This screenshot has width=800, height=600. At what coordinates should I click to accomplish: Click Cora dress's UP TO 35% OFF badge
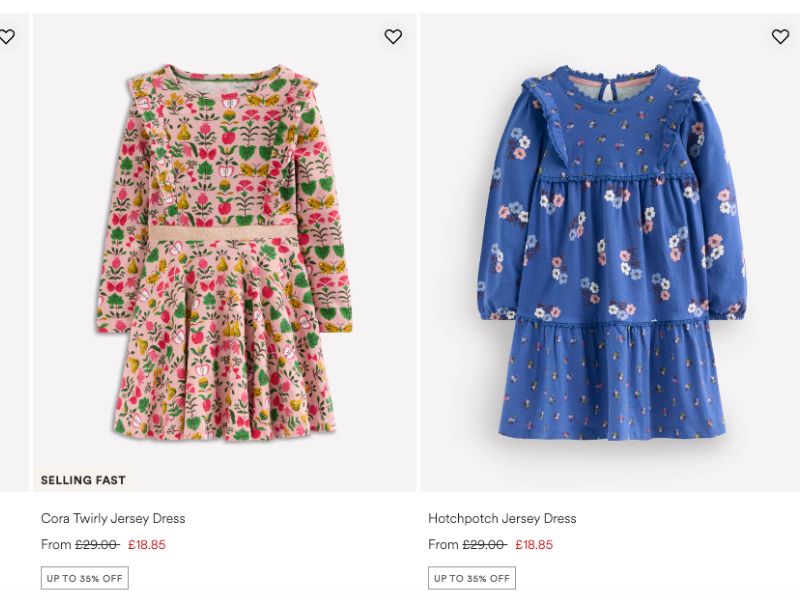point(85,578)
